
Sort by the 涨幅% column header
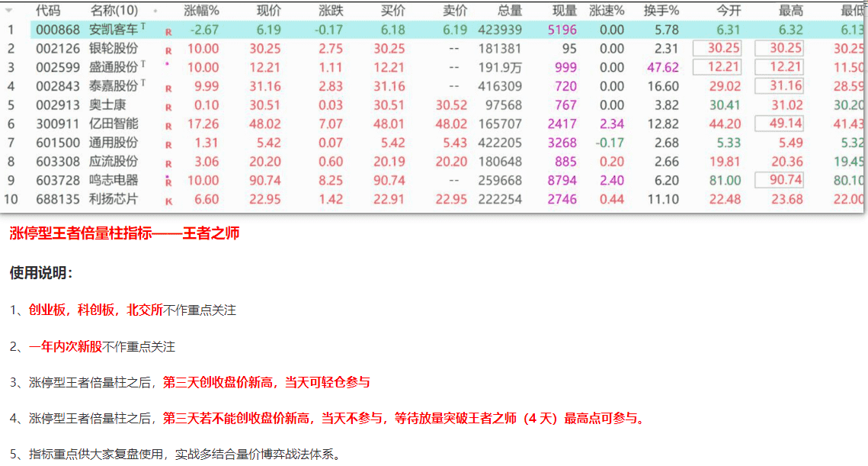click(201, 11)
